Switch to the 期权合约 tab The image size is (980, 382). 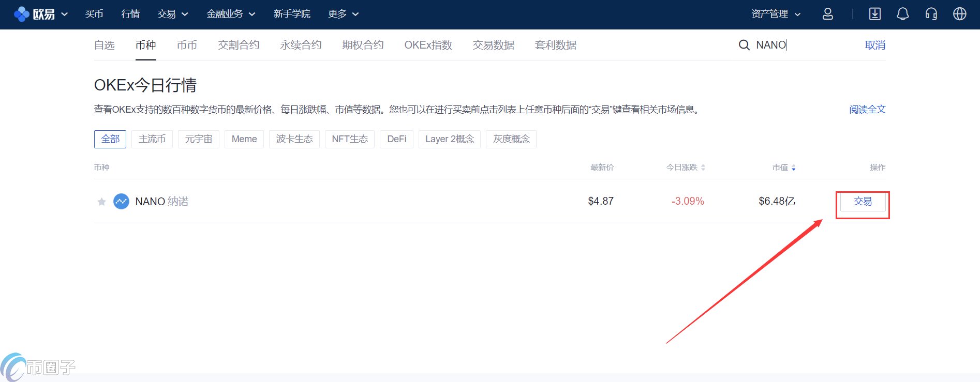tap(363, 45)
